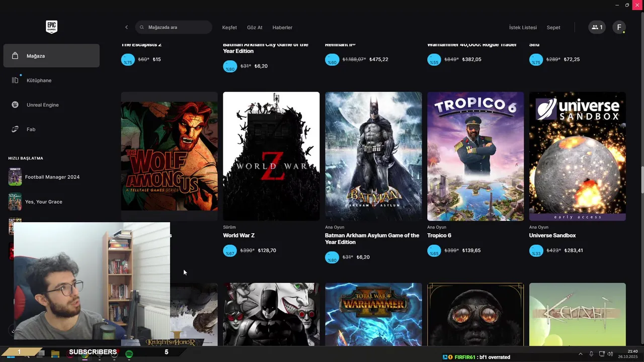Open Batman Arkham Asylum cover image
644x362 pixels.
click(x=373, y=156)
